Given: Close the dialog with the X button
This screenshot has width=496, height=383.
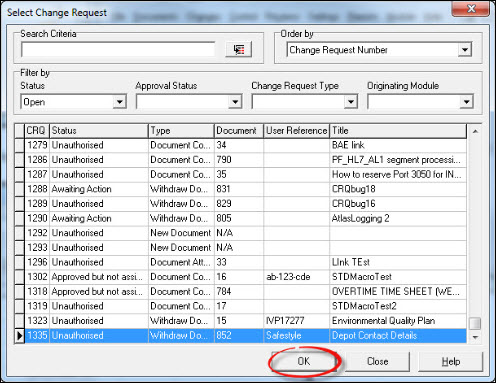Looking at the screenshot, I should [x=471, y=8].
